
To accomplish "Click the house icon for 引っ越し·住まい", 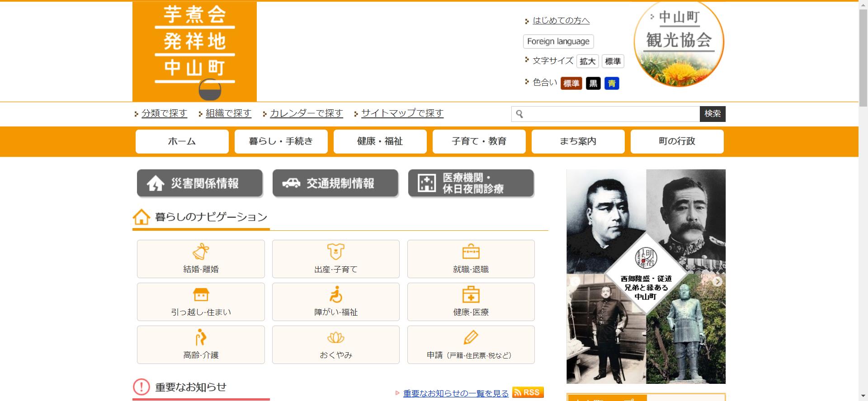I will click(x=201, y=295).
